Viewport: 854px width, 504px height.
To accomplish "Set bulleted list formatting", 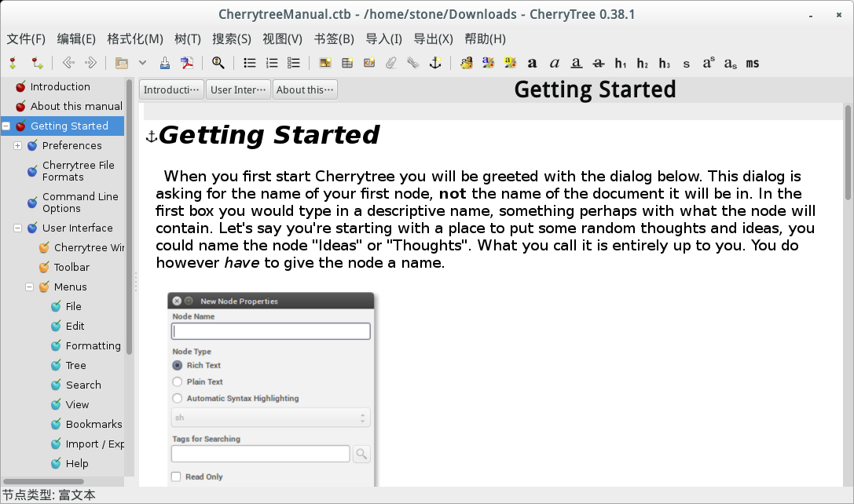I will (250, 63).
